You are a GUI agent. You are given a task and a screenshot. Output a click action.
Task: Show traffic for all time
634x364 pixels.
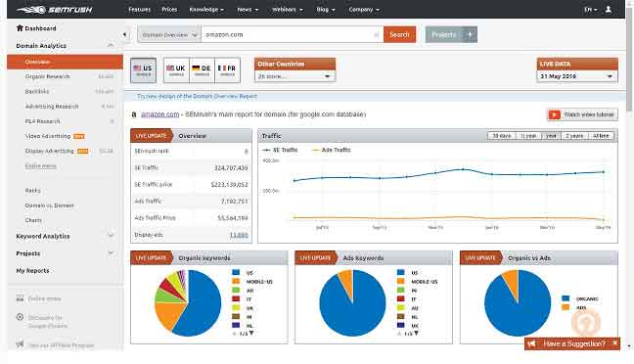point(601,136)
